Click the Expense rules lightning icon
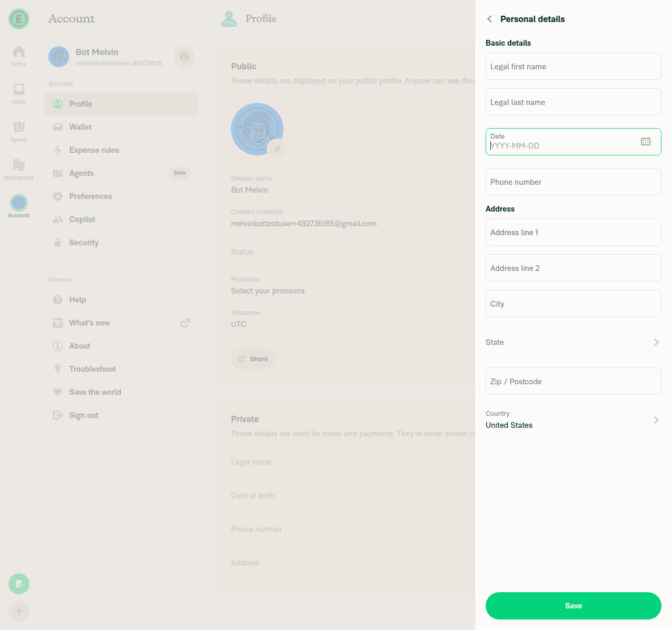This screenshot has width=672, height=630. [x=58, y=150]
